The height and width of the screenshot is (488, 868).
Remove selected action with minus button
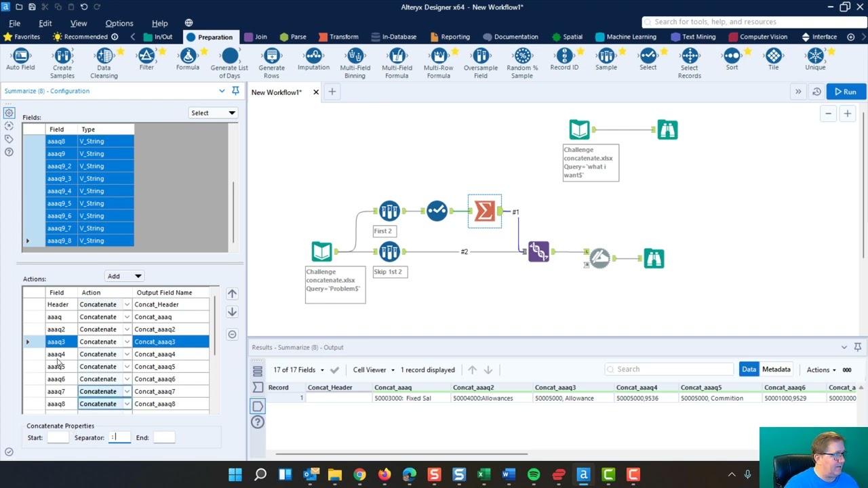click(x=232, y=334)
